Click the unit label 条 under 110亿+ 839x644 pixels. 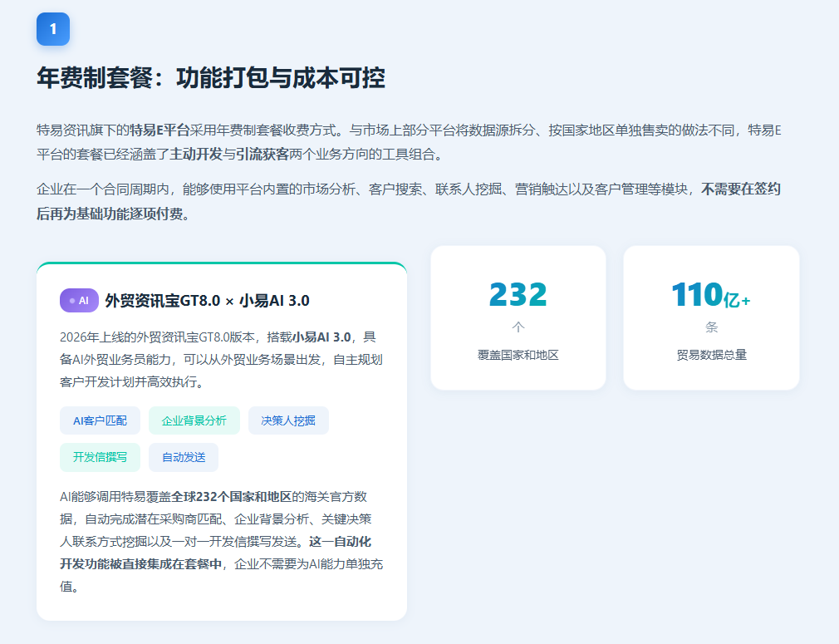[712, 327]
